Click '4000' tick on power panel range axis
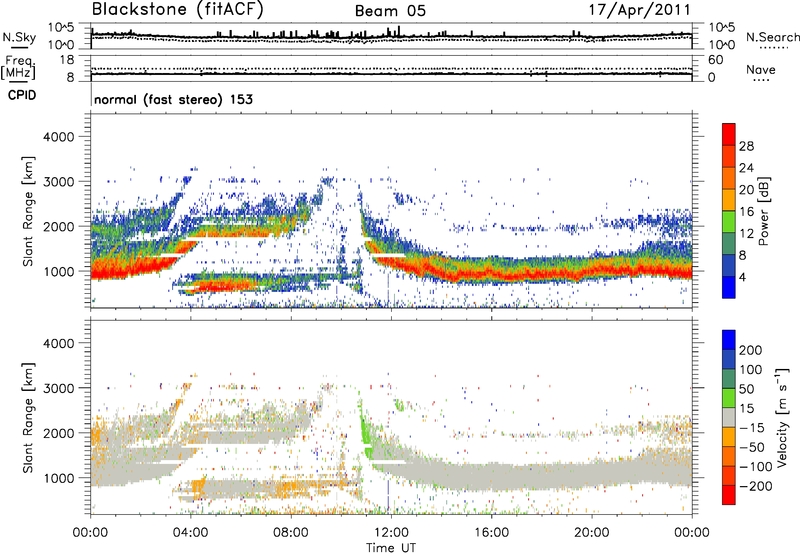This screenshot has height=554, width=800. coord(59,137)
